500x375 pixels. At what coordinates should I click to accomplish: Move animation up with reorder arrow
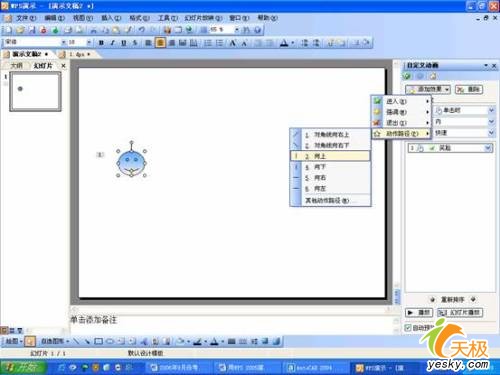(432, 299)
